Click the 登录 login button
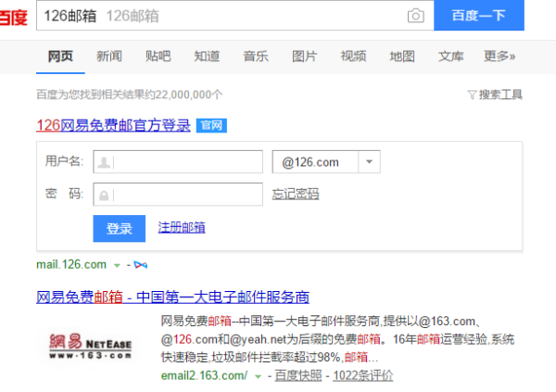The width and height of the screenshot is (556, 392). tap(120, 229)
